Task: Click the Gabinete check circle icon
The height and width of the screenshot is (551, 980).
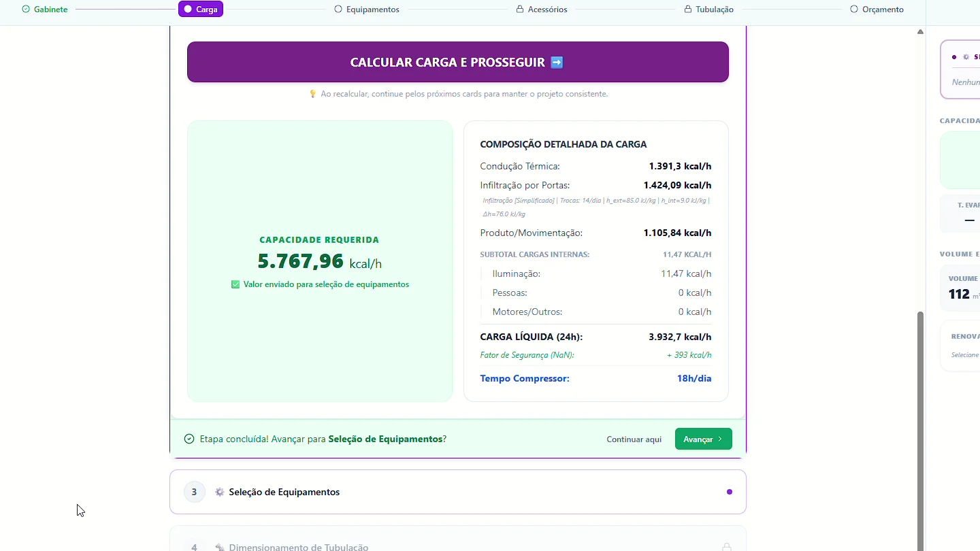Action: [26, 10]
